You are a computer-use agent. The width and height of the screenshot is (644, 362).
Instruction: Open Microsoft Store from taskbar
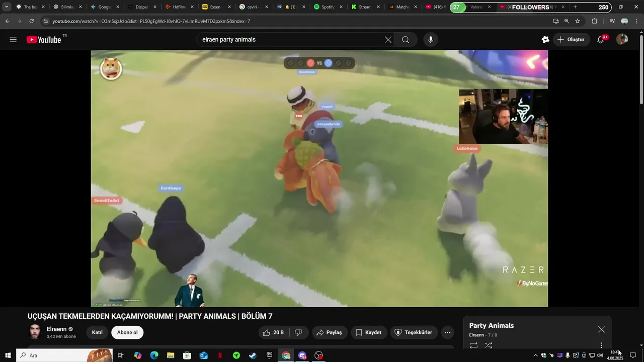[187, 355]
